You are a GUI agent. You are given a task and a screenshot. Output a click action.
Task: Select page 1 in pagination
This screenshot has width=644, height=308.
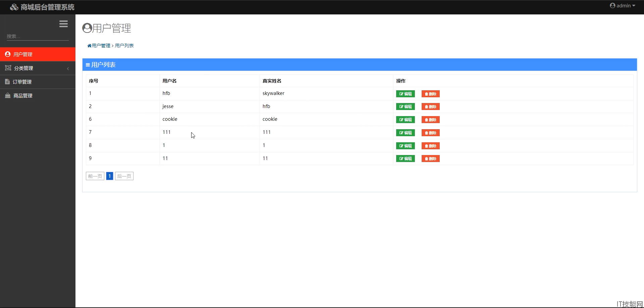(x=109, y=176)
